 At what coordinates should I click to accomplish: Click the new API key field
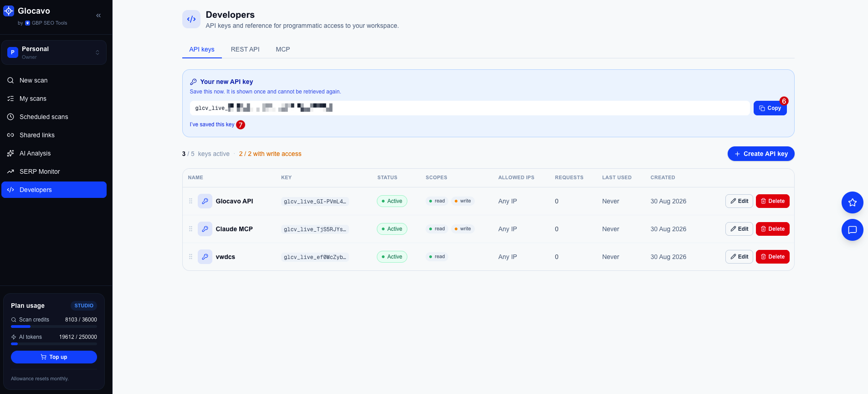click(x=470, y=108)
